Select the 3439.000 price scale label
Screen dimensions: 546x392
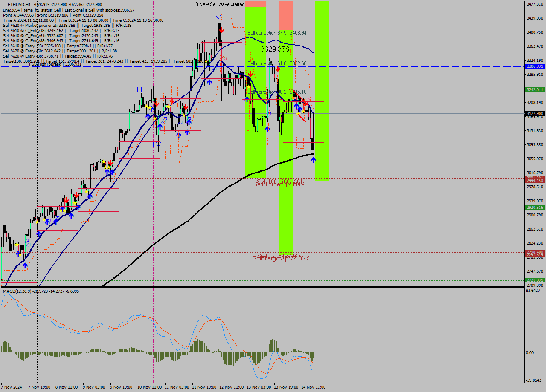[535, 18]
